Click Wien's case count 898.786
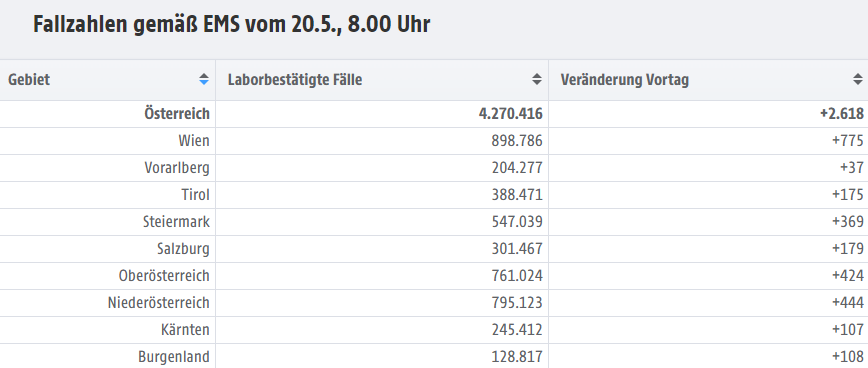868x368 pixels. coord(517,141)
